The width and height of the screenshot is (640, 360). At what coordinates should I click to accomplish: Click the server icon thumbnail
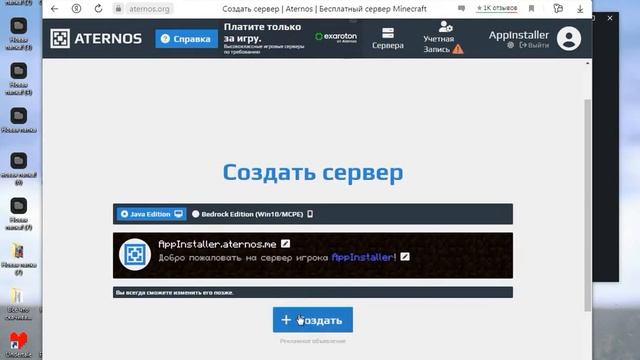pos(135,255)
